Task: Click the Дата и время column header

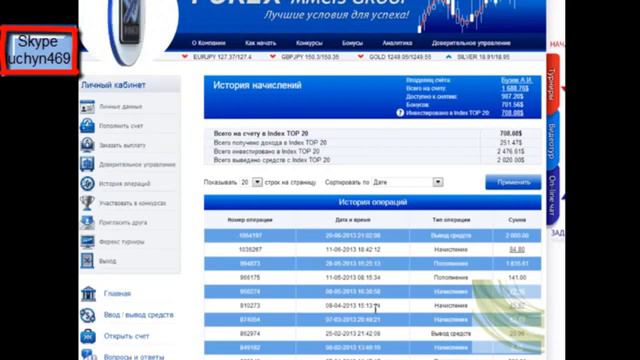Action: coord(353,220)
